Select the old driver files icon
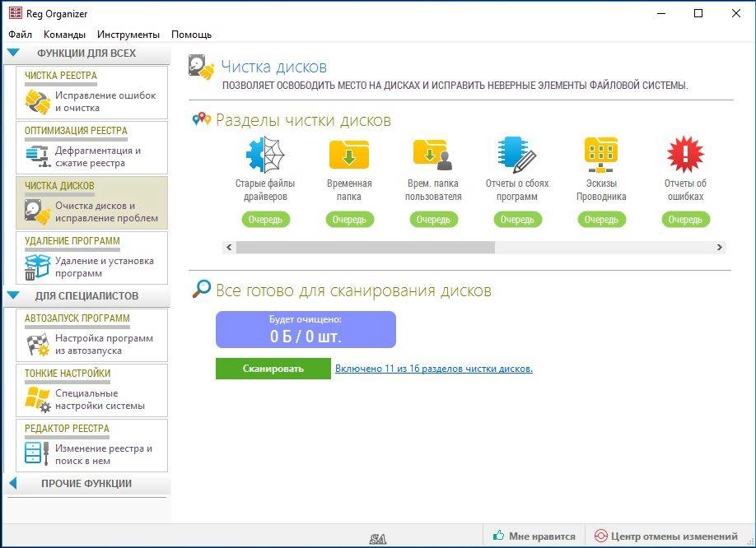Image resolution: width=756 pixels, height=548 pixels. (x=264, y=155)
